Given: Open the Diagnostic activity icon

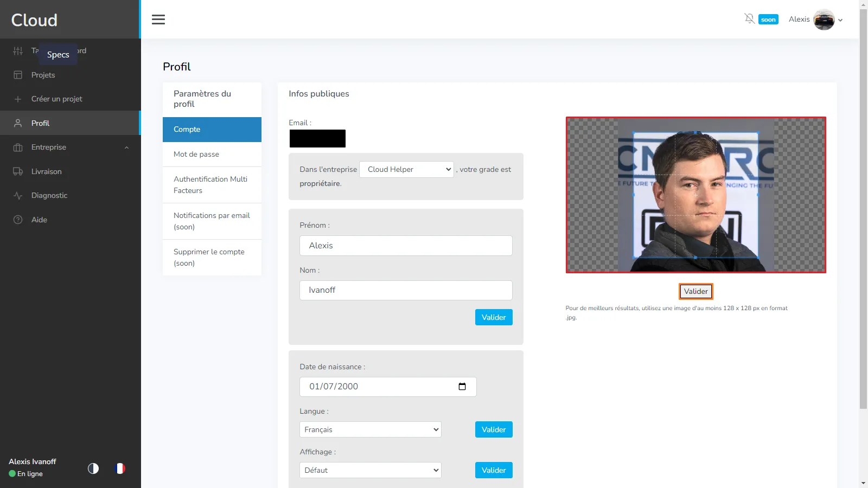Looking at the screenshot, I should click(18, 195).
